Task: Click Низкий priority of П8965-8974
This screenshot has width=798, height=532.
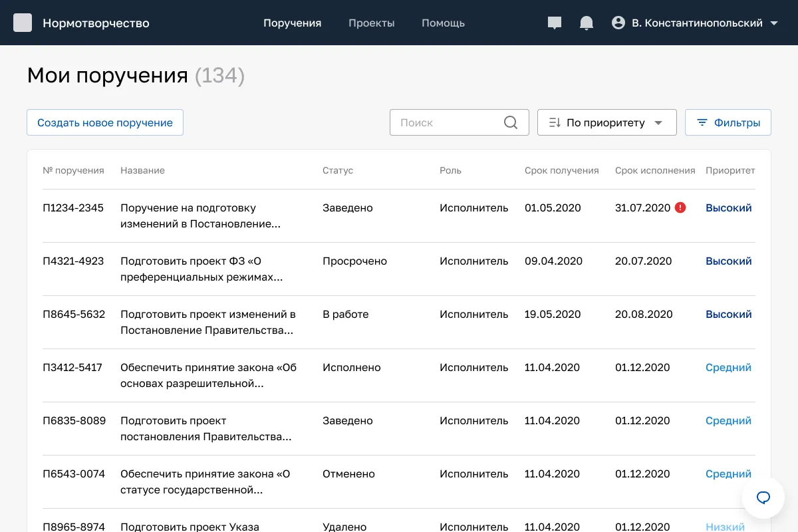Action: pos(725,527)
